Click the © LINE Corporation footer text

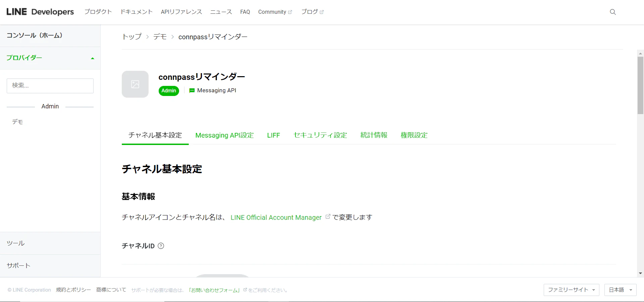pyautogui.click(x=29, y=290)
